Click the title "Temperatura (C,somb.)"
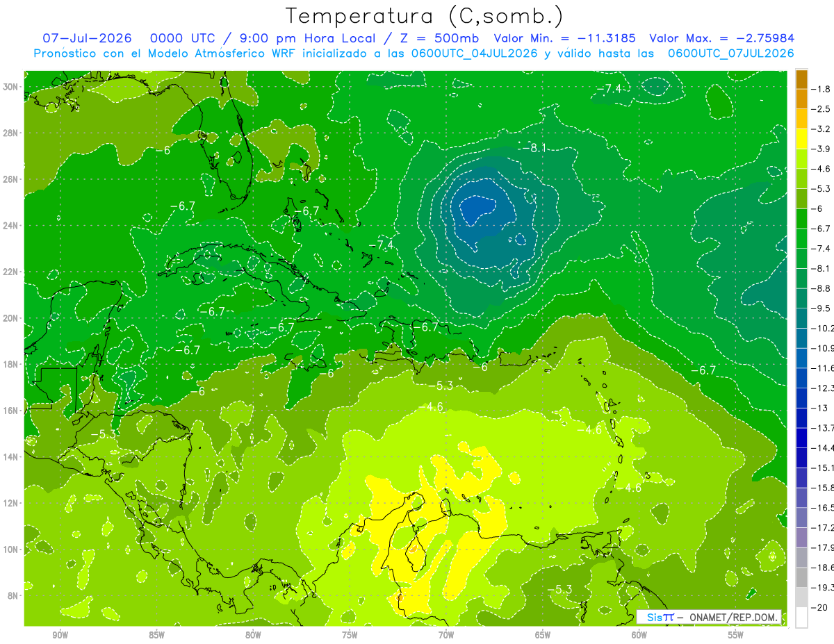Image resolution: width=834 pixels, height=644 pixels. pyautogui.click(x=424, y=16)
